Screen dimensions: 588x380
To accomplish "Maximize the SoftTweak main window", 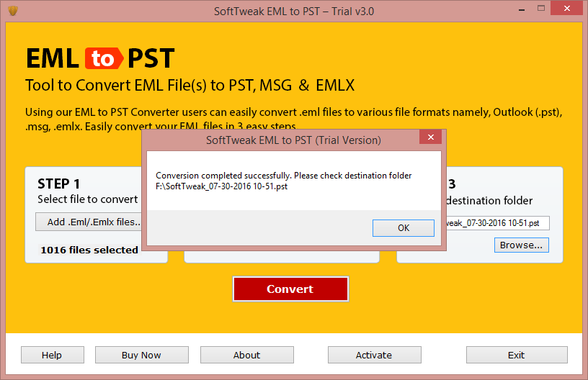I will click(x=540, y=8).
